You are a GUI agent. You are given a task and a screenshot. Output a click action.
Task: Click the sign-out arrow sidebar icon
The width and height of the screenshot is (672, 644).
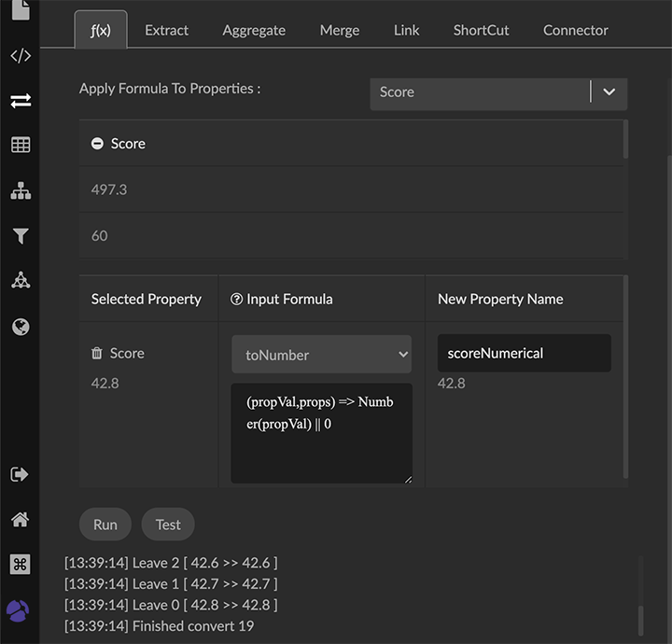20,474
